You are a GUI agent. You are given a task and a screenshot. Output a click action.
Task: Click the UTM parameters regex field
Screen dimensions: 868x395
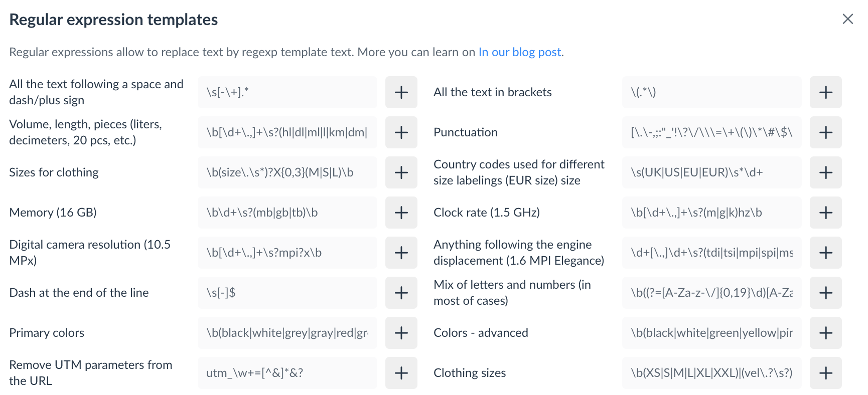(287, 373)
